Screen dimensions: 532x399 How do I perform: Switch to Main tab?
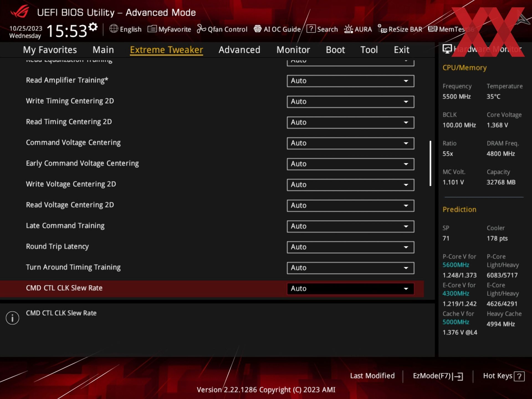click(x=103, y=50)
